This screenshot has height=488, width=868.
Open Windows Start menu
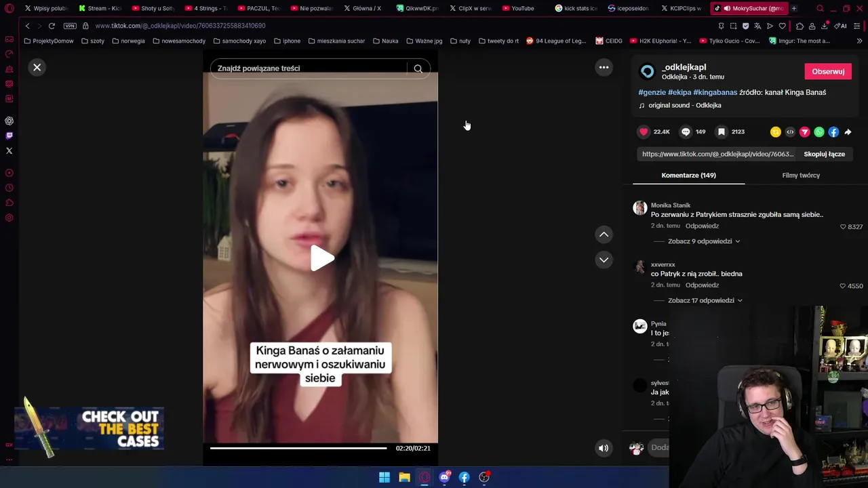click(x=384, y=477)
